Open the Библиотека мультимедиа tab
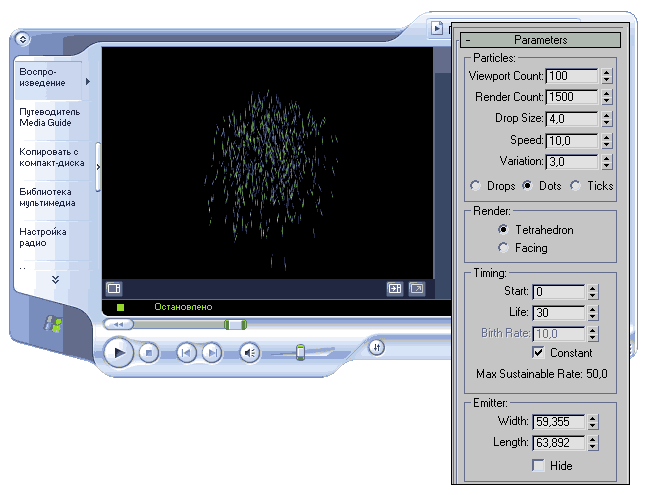Screen dimensions: 645x495 click(50, 195)
